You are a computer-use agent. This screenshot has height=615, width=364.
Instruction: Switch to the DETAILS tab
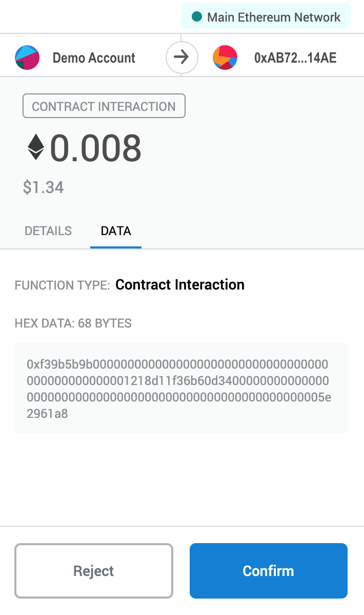coord(48,231)
